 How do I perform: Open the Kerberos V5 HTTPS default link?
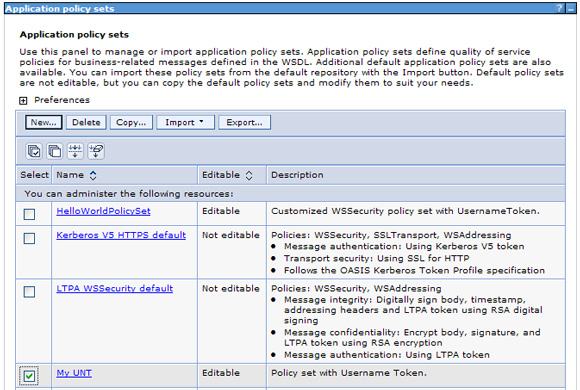coord(121,235)
